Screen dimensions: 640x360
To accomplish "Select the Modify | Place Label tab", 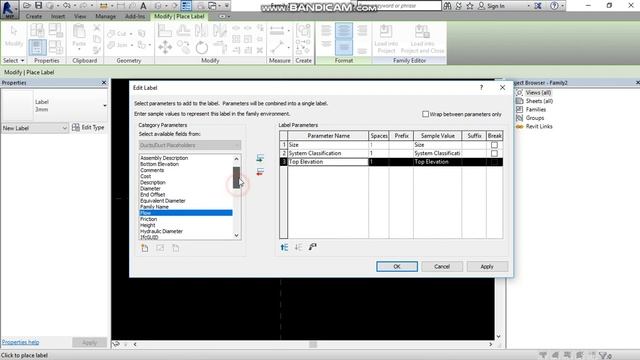I will (179, 16).
